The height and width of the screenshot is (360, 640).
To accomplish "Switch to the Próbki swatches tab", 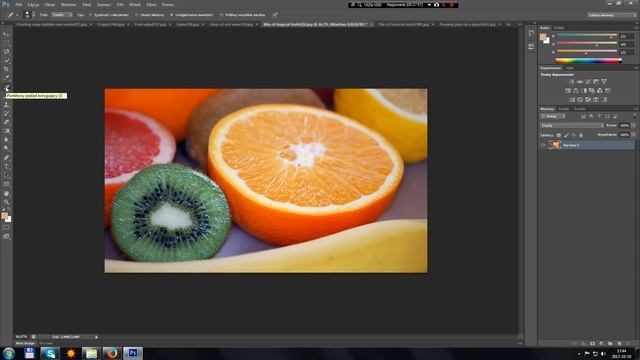I will [x=559, y=28].
